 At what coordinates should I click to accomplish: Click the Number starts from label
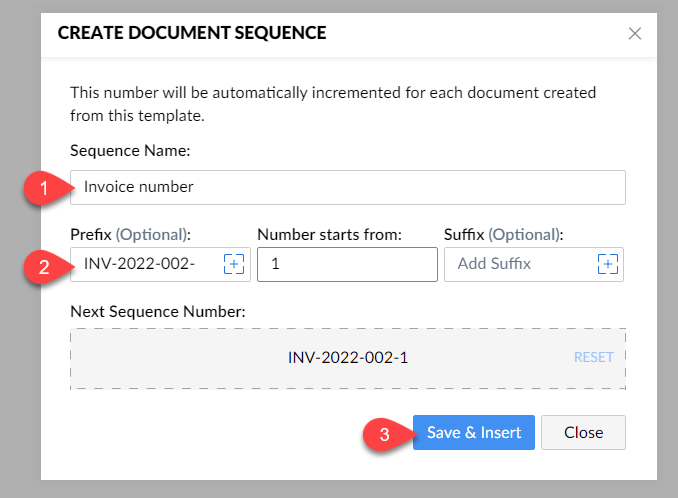(x=329, y=235)
